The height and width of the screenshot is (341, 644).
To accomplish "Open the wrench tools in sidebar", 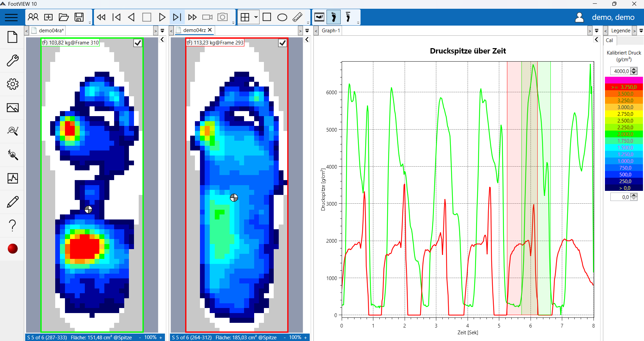I will point(12,61).
